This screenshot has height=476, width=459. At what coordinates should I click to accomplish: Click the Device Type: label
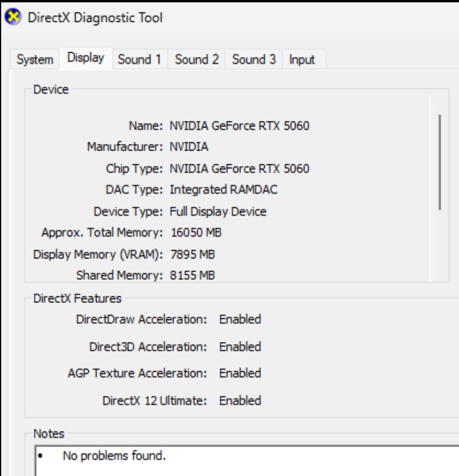pos(129,212)
